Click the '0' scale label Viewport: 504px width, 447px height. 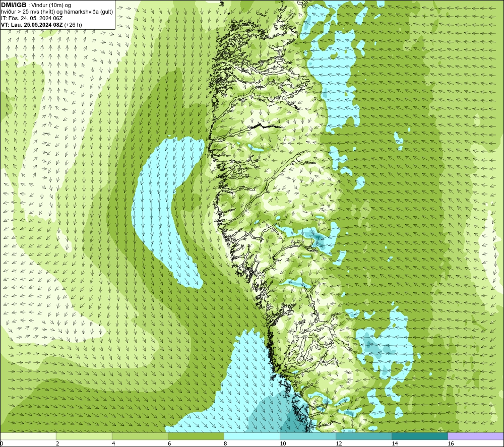coord(2,443)
